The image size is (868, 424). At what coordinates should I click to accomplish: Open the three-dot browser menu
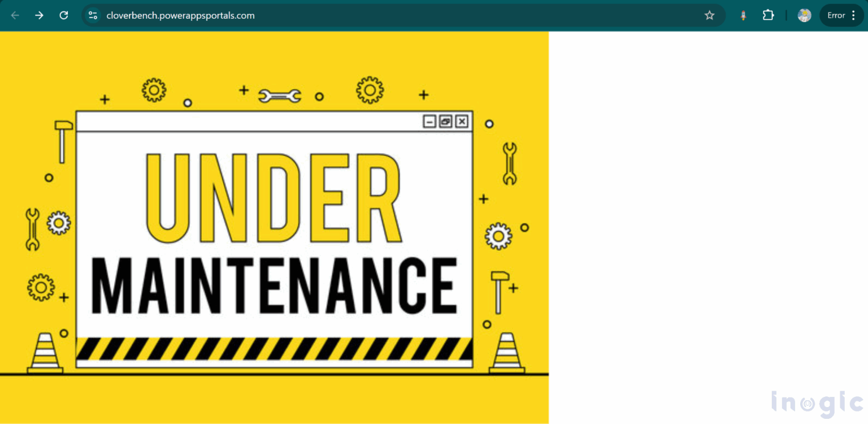(854, 15)
